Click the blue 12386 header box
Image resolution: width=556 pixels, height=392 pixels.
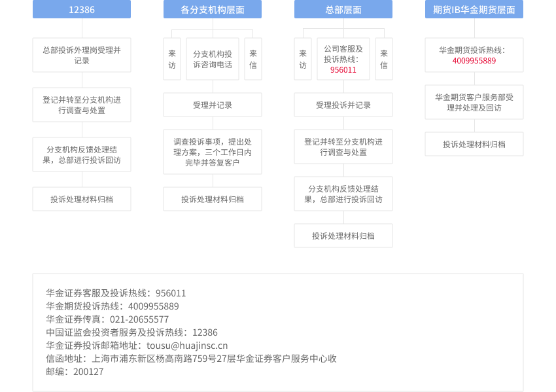pyautogui.click(x=82, y=9)
